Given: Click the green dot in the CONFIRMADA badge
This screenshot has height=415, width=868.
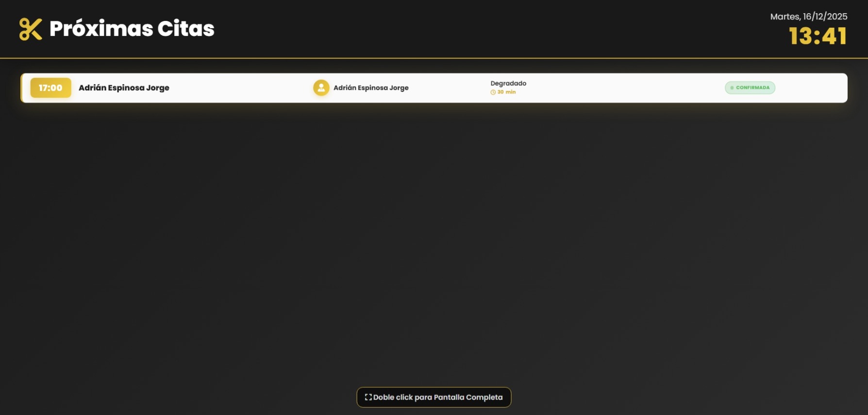Looking at the screenshot, I should [732, 88].
